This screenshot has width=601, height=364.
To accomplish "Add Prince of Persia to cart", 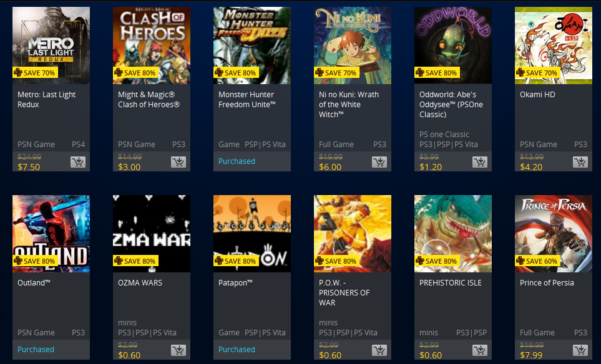I will (x=580, y=350).
